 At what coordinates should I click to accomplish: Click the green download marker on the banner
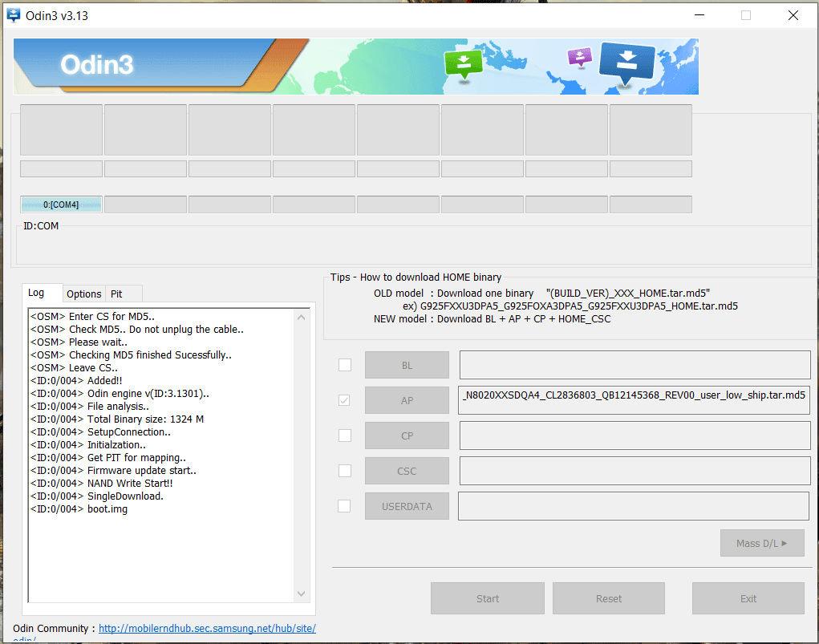coord(464,65)
